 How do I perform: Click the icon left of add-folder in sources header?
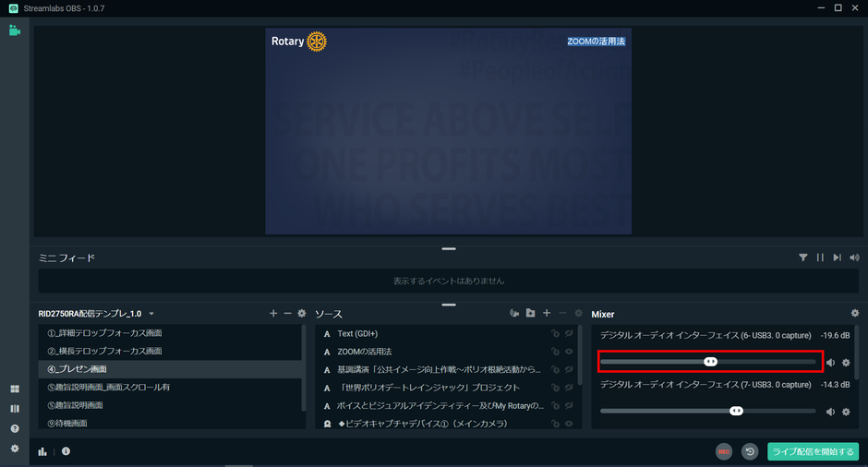tap(514, 313)
